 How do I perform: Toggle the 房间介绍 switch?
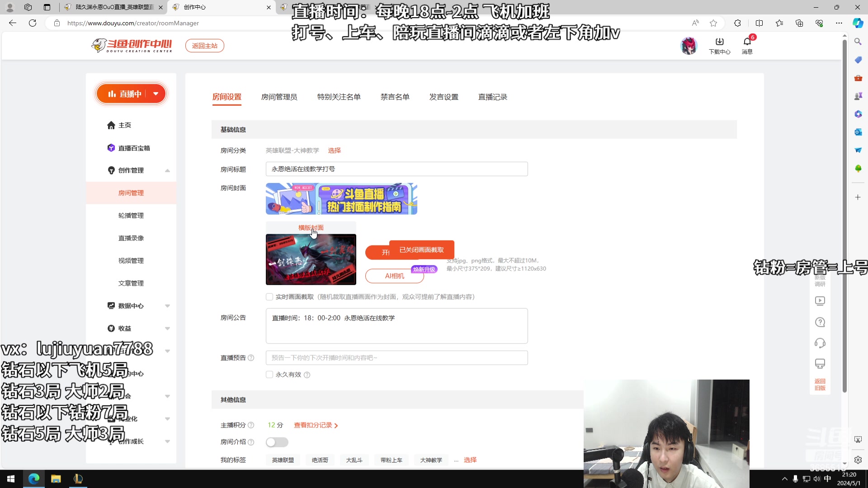(x=277, y=442)
